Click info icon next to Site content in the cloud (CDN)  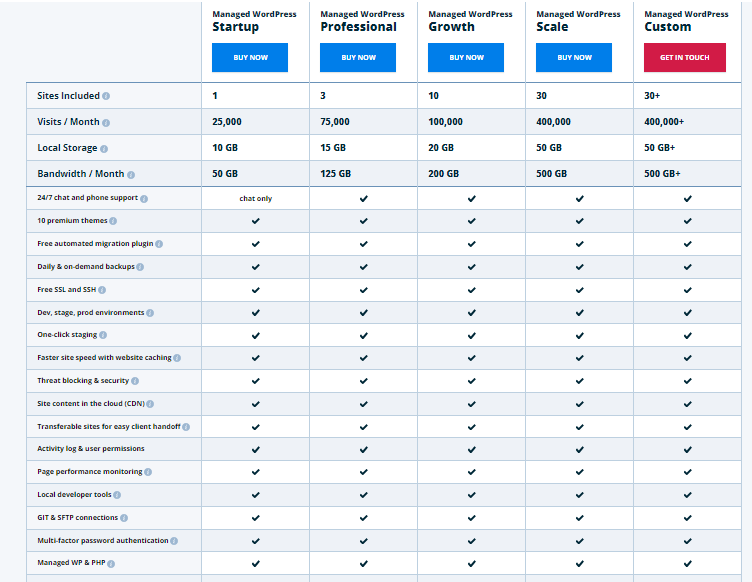[x=150, y=404]
